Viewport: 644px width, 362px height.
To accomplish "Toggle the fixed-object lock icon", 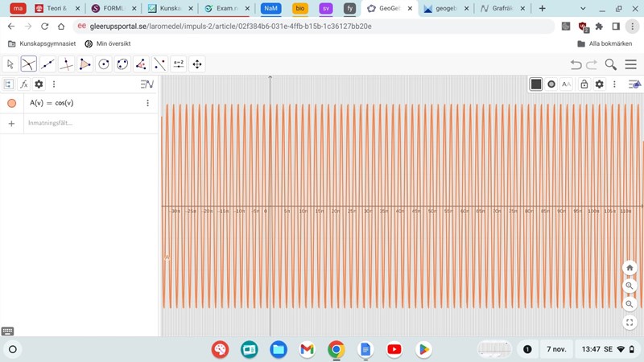I will coord(584,84).
